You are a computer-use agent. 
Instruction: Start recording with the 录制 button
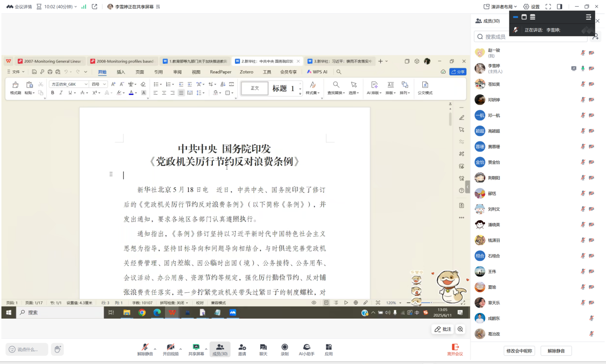tap(285, 349)
